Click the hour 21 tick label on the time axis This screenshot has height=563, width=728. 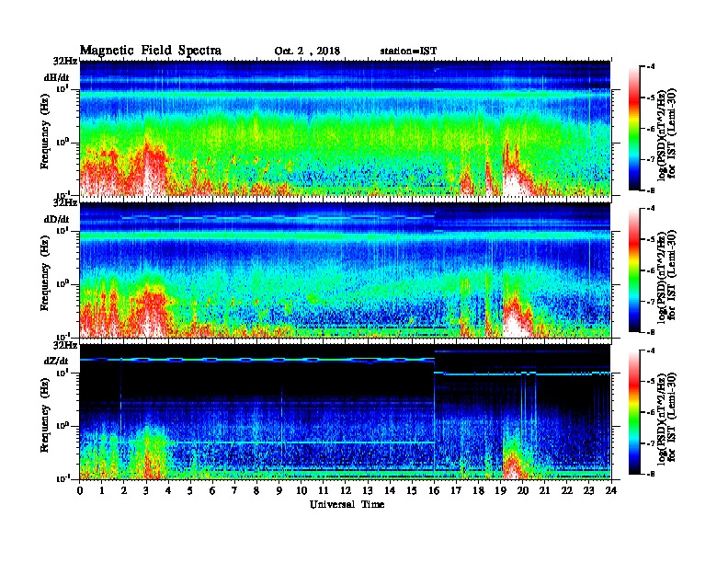coord(544,490)
